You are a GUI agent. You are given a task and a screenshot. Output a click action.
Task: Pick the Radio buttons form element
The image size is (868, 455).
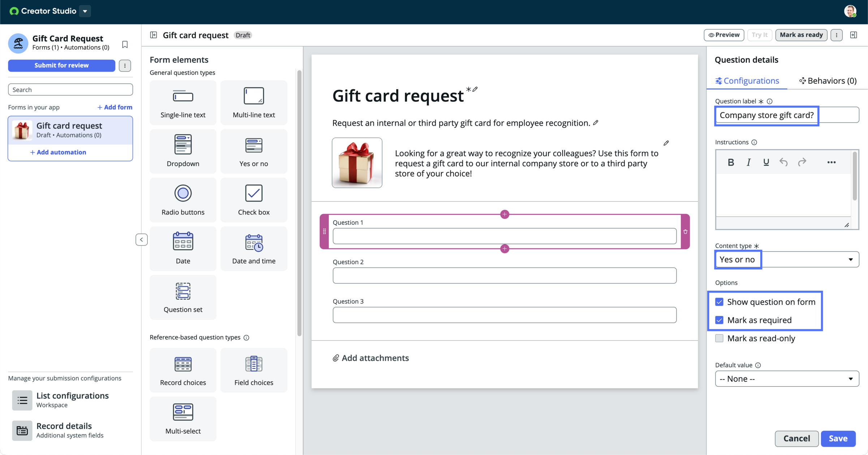coord(183,200)
